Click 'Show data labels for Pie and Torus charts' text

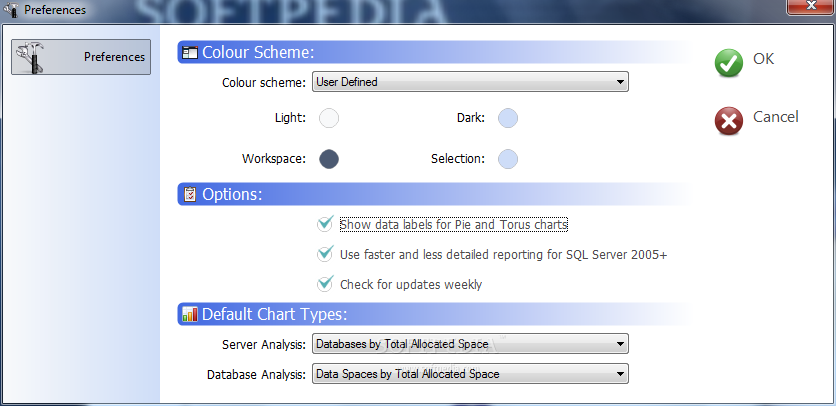(x=454, y=225)
